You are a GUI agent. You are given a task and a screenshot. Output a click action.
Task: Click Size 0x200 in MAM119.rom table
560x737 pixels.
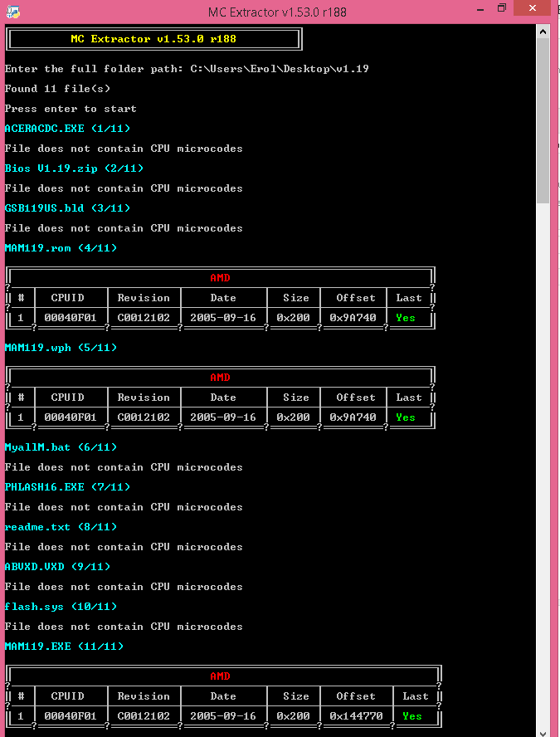(293, 318)
